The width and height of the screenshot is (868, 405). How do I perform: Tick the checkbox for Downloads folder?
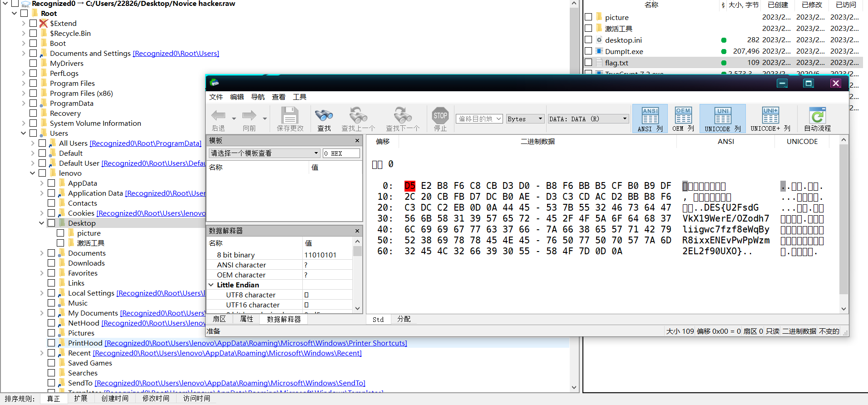(51, 263)
